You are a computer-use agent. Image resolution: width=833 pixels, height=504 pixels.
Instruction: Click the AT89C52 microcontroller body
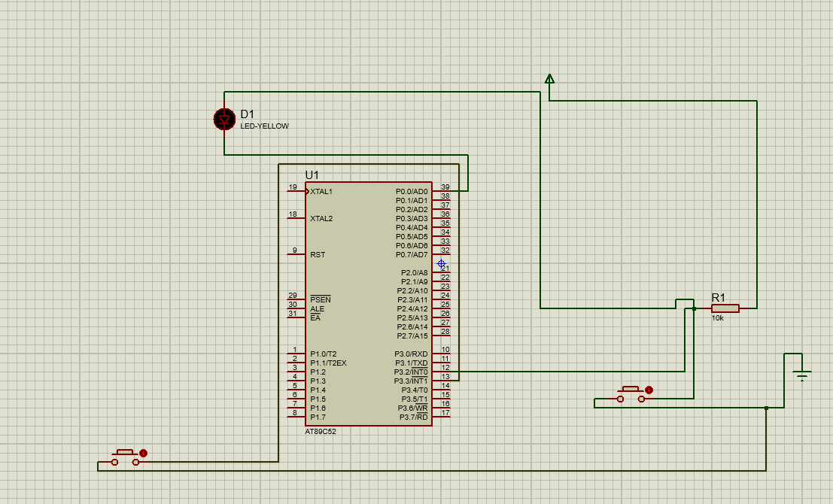pos(369,304)
